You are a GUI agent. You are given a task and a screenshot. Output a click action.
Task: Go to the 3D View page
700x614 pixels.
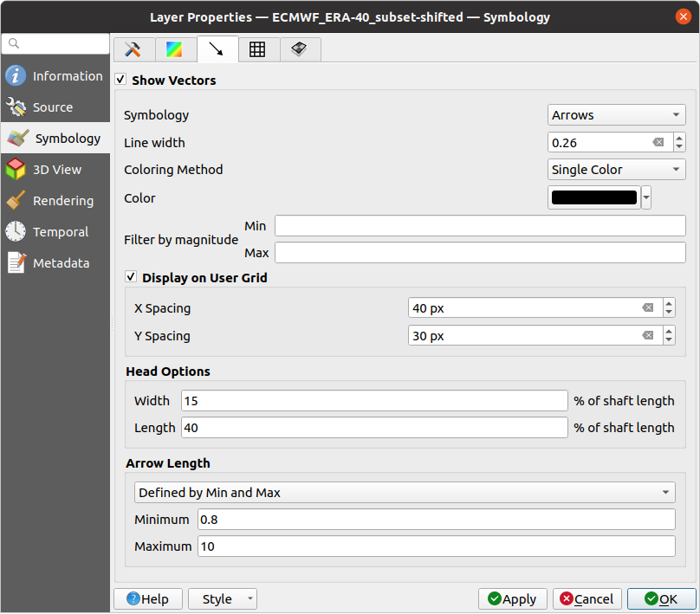(57, 170)
